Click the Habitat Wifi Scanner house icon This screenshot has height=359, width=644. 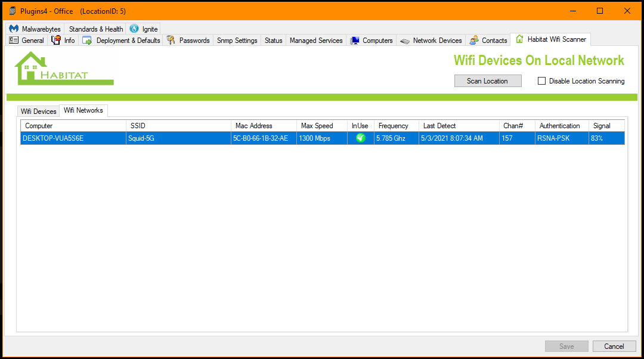[x=520, y=39]
